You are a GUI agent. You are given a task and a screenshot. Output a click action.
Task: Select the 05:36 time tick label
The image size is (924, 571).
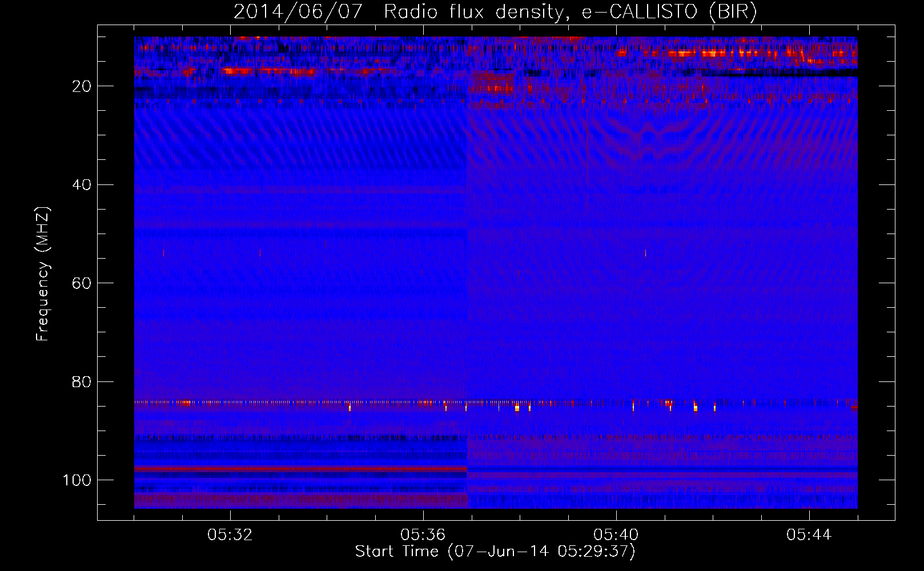point(423,535)
